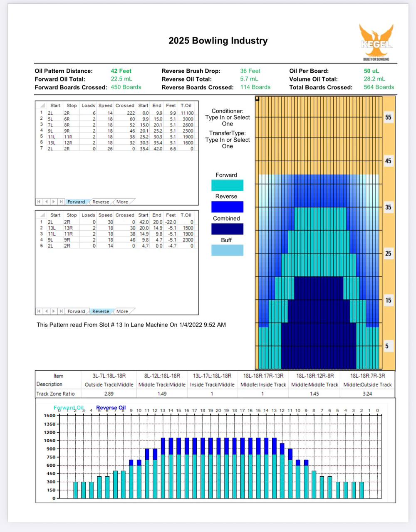Select the dark navy Combined color swatch
The width and height of the screenshot is (416, 532).
(x=227, y=229)
